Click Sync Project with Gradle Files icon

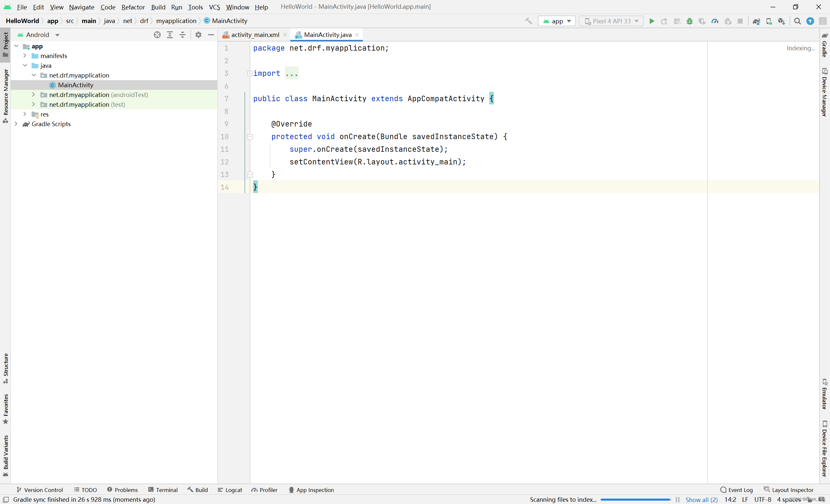pyautogui.click(x=756, y=21)
